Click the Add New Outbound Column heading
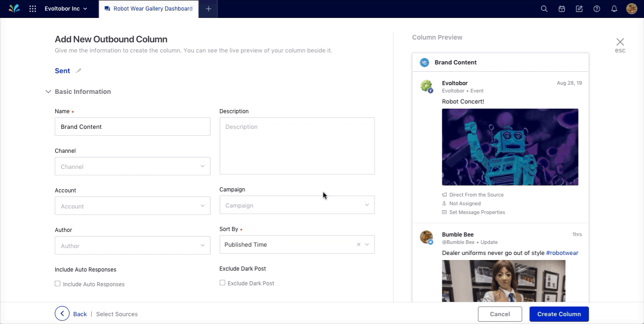Image resolution: width=644 pixels, height=324 pixels. pos(111,40)
